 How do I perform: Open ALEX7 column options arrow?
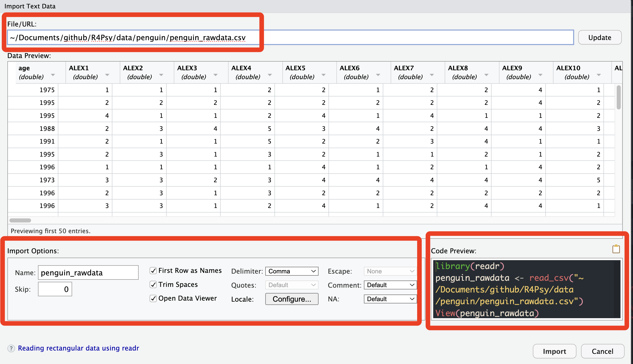click(432, 75)
